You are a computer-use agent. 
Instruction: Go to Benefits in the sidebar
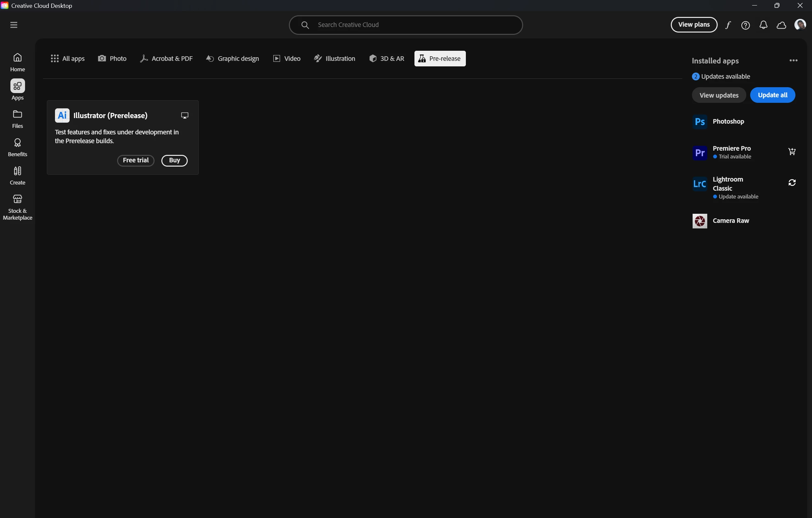click(x=18, y=147)
